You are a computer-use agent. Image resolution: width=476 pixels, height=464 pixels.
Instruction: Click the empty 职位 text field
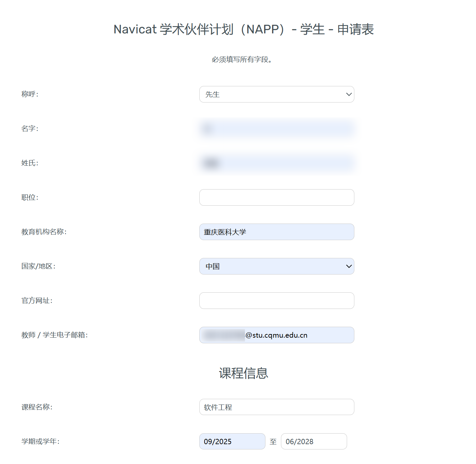276,197
